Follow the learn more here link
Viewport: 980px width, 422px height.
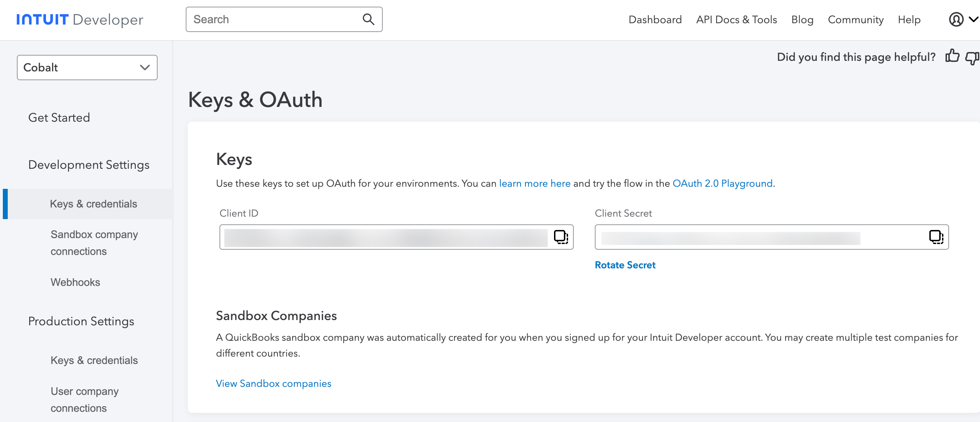click(x=535, y=184)
